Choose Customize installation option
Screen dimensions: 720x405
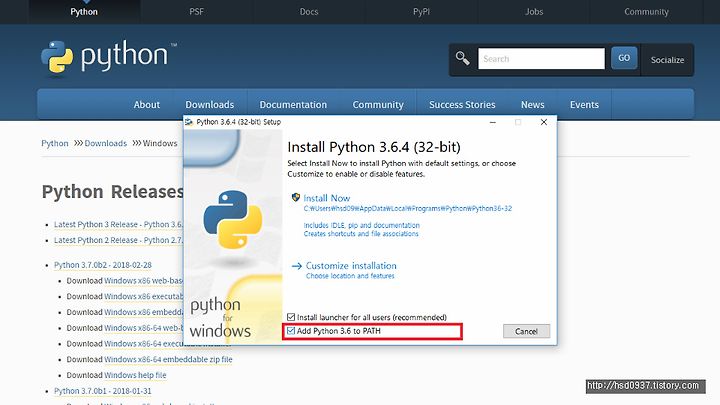[x=351, y=265]
